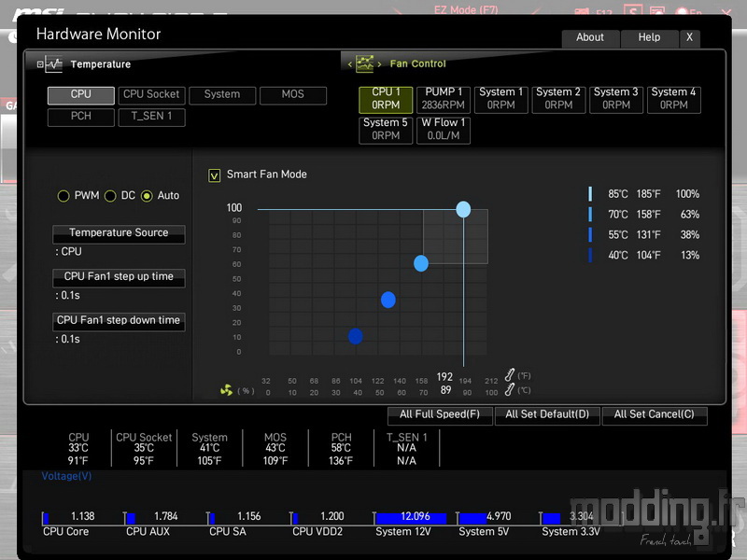Click the CPU AUX voltage bar

tap(131, 518)
